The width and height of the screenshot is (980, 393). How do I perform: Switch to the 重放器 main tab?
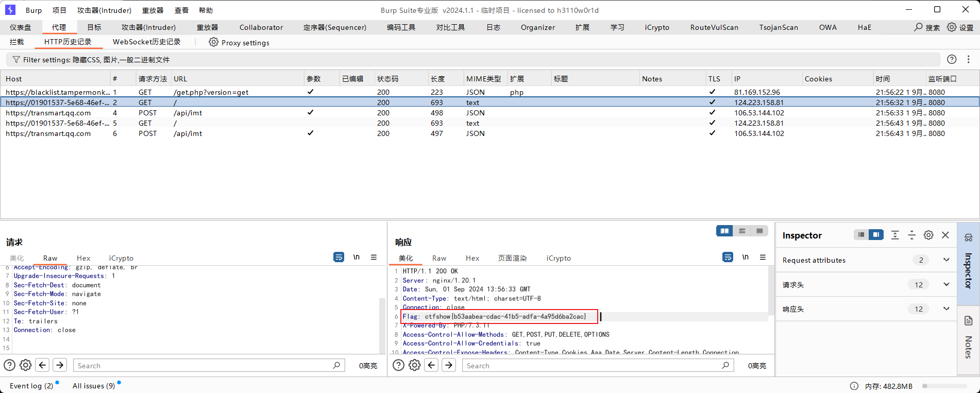tap(207, 27)
